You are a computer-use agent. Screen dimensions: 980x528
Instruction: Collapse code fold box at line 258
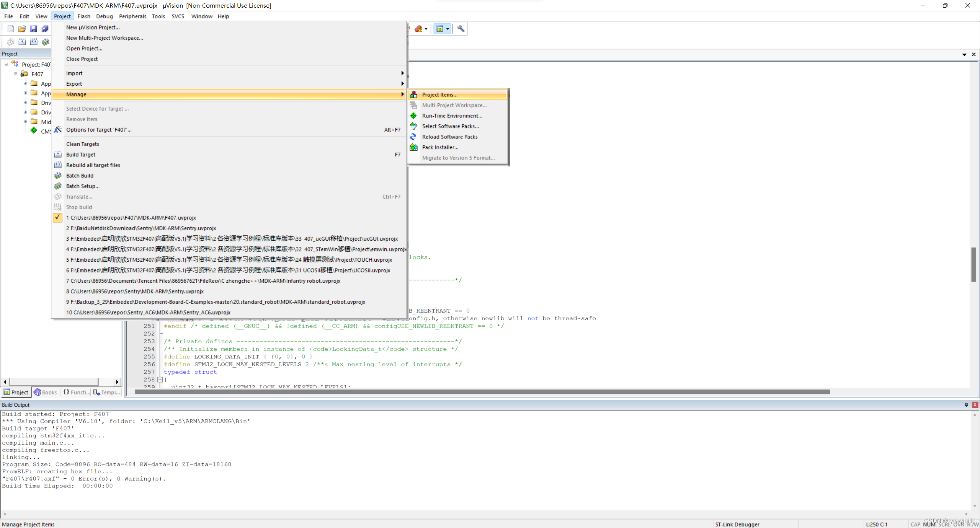[160, 380]
